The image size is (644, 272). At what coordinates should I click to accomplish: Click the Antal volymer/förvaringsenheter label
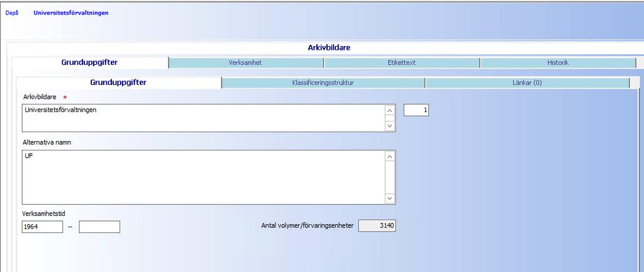307,225
